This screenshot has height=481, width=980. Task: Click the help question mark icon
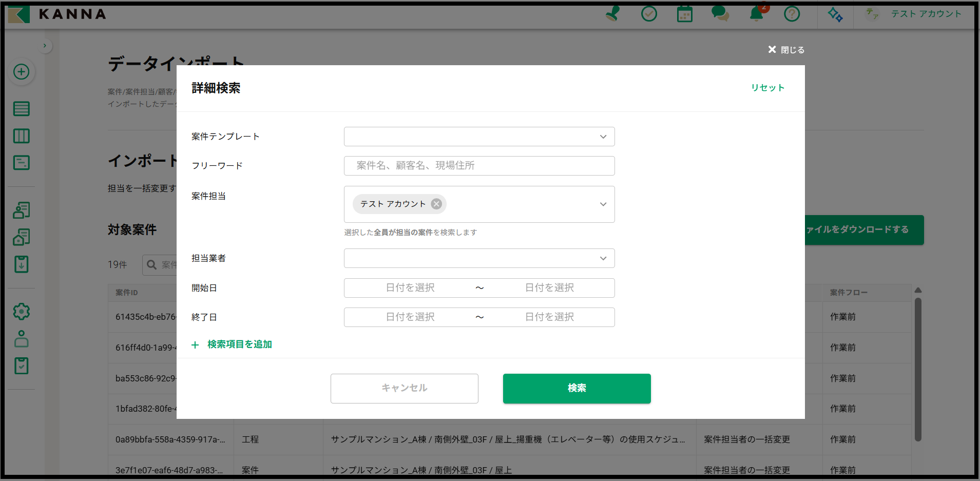pos(792,14)
